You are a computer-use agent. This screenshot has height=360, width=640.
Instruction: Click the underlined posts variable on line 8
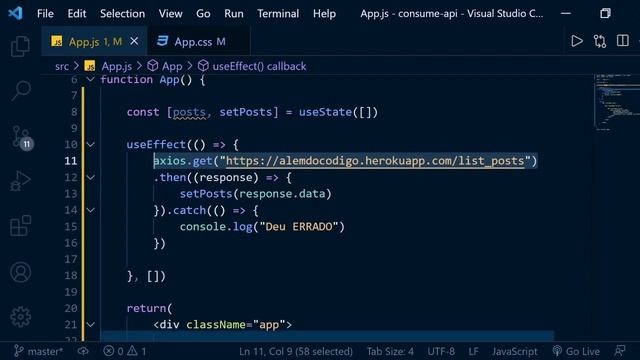pyautogui.click(x=189, y=112)
